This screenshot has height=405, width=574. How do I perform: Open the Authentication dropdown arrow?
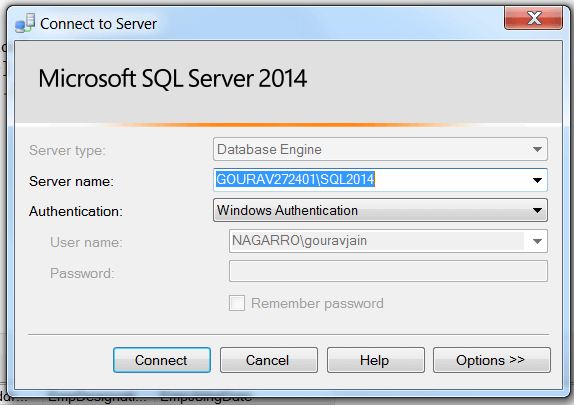[537, 211]
